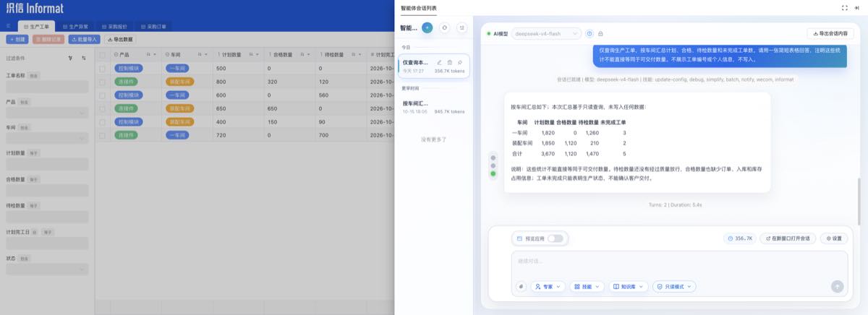Switch to the 生产工单 tab
Image resolution: width=868 pixels, height=315 pixels.
pyautogui.click(x=35, y=26)
